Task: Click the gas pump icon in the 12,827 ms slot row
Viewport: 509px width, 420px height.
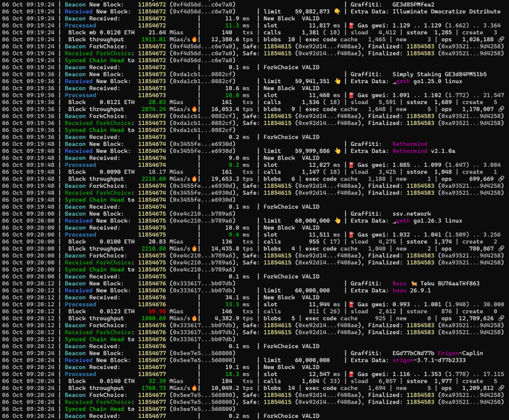Action: [351, 165]
